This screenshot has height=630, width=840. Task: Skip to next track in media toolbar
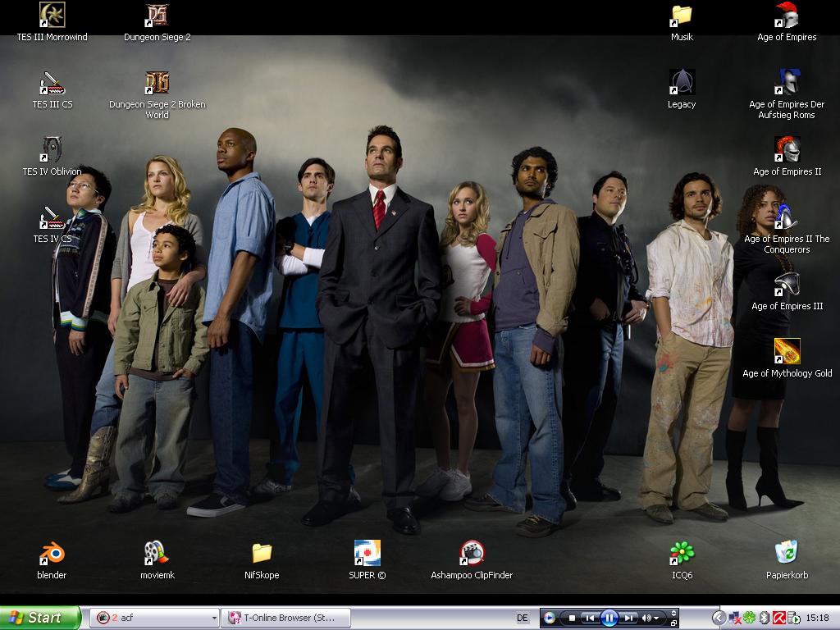(x=628, y=618)
